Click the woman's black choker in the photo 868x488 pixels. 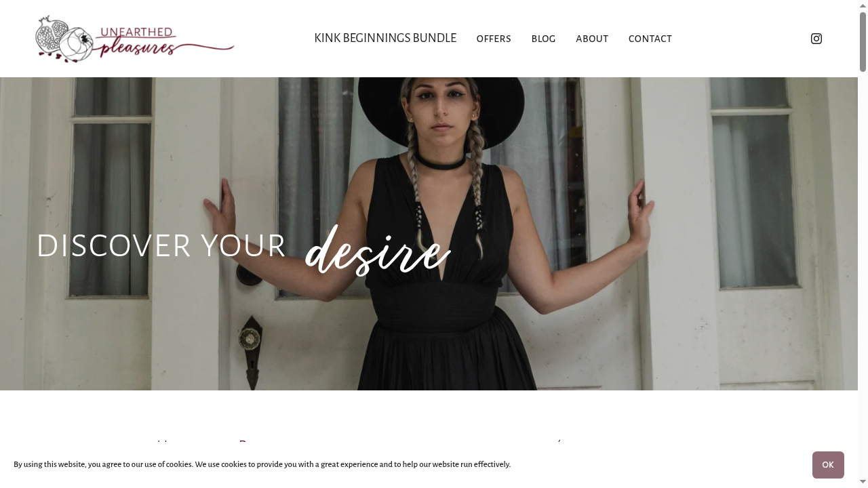pyautogui.click(x=441, y=162)
